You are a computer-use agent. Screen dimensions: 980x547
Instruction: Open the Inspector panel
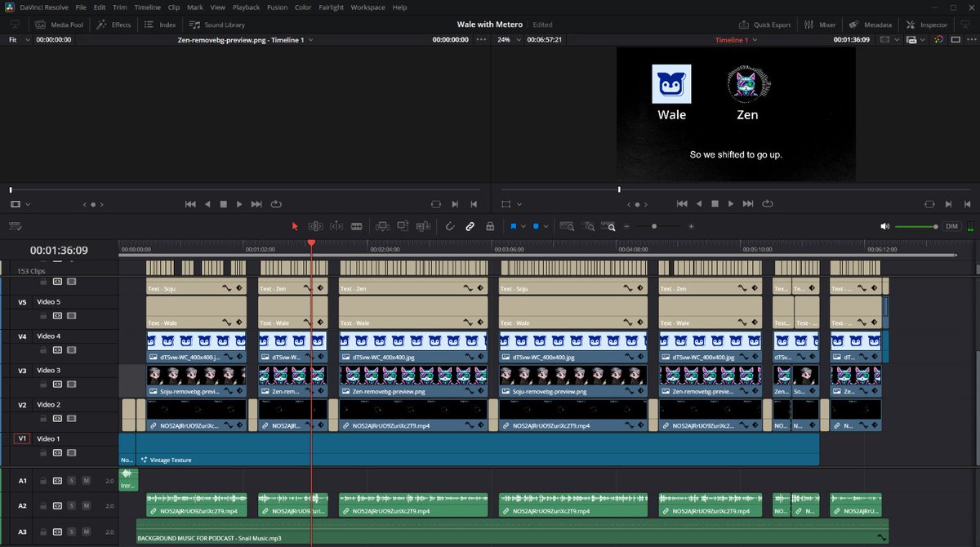point(927,24)
